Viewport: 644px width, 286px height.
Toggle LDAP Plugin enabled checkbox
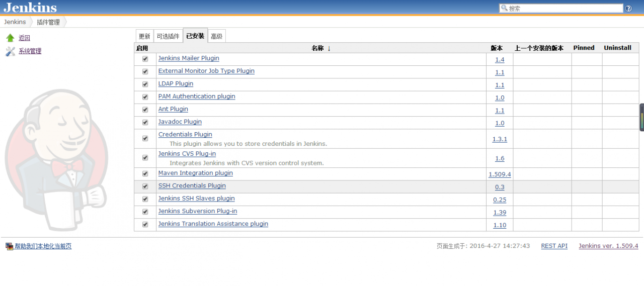tap(145, 84)
